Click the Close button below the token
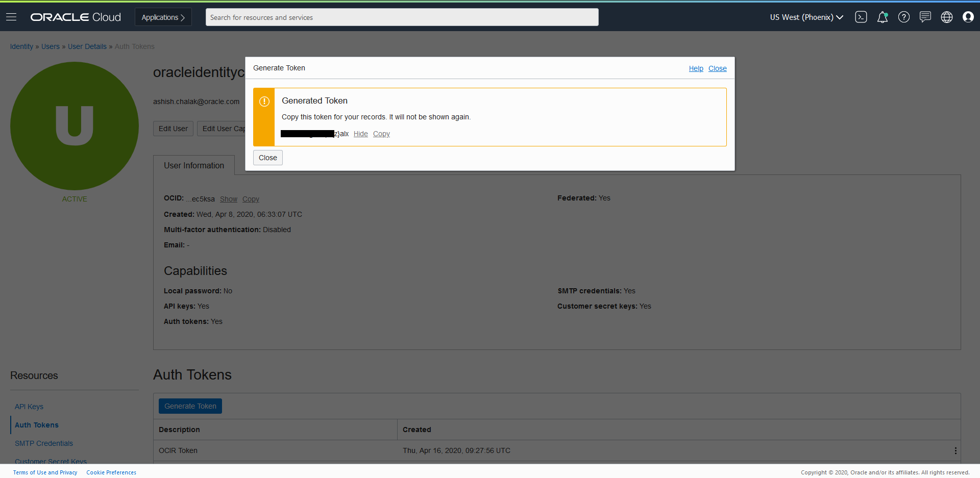Image resolution: width=980 pixels, height=478 pixels. pyautogui.click(x=268, y=158)
